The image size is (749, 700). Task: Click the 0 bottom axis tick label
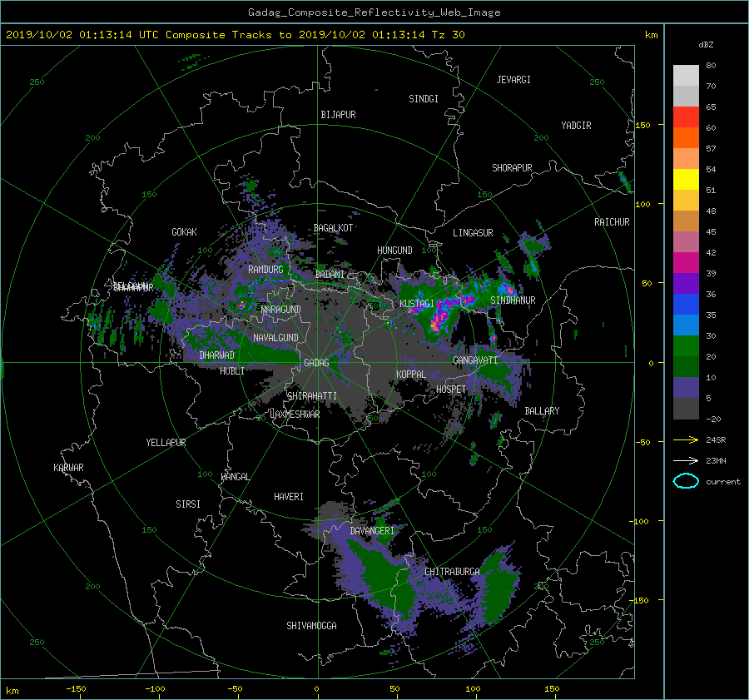click(x=316, y=689)
